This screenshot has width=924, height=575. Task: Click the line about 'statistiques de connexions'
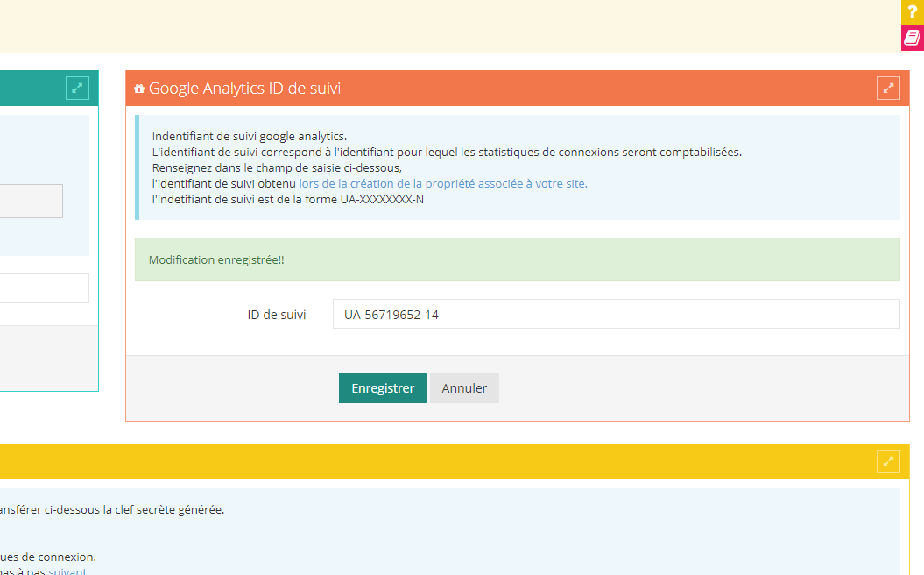pos(447,153)
